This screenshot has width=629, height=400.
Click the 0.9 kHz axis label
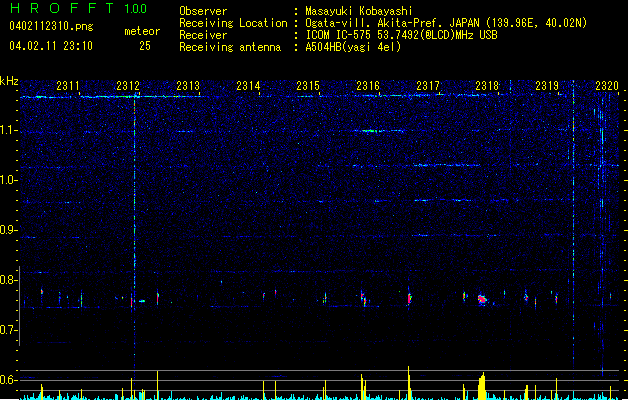click(x=9, y=230)
